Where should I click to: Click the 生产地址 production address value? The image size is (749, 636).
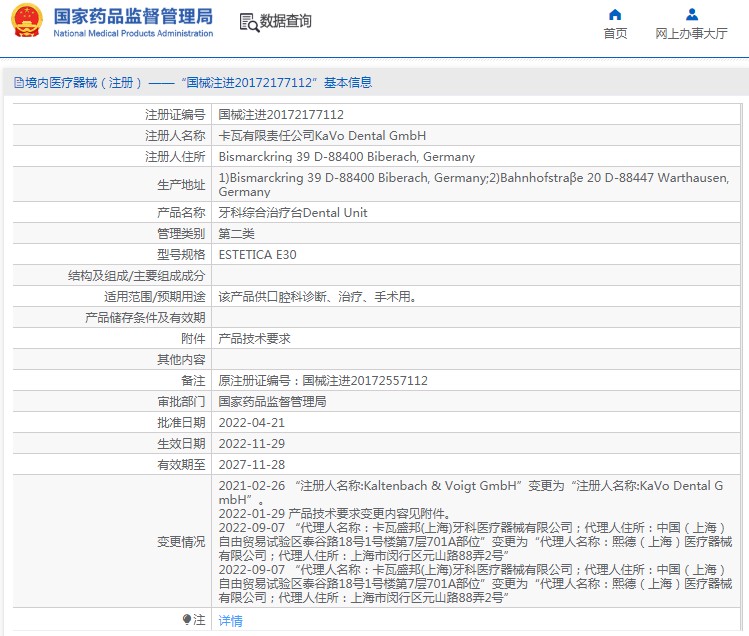pos(474,184)
